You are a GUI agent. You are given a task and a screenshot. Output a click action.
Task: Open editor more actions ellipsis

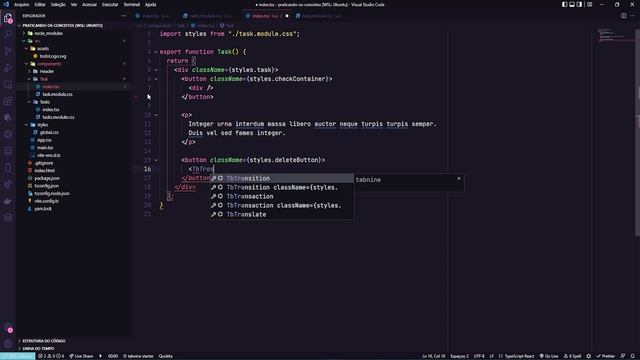tap(633, 16)
